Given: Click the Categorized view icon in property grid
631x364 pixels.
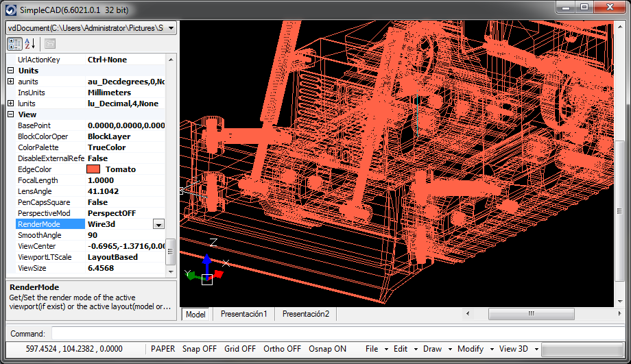Looking at the screenshot, I should point(14,44).
